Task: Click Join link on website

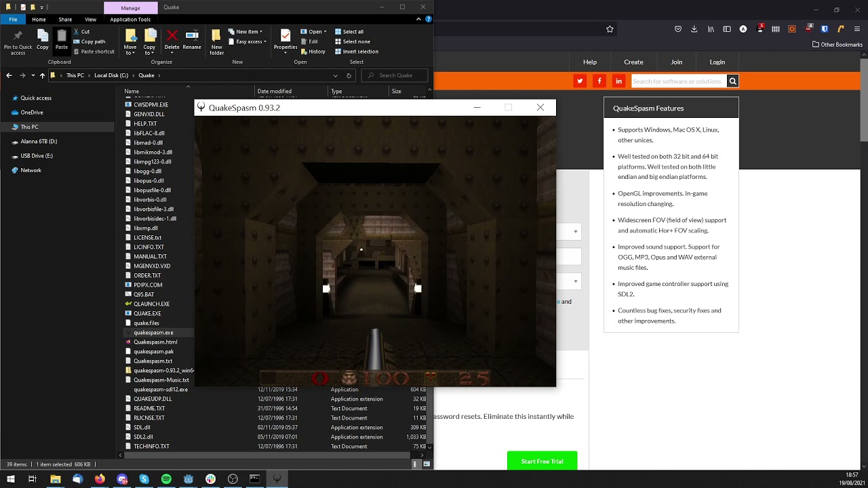Action: (677, 62)
